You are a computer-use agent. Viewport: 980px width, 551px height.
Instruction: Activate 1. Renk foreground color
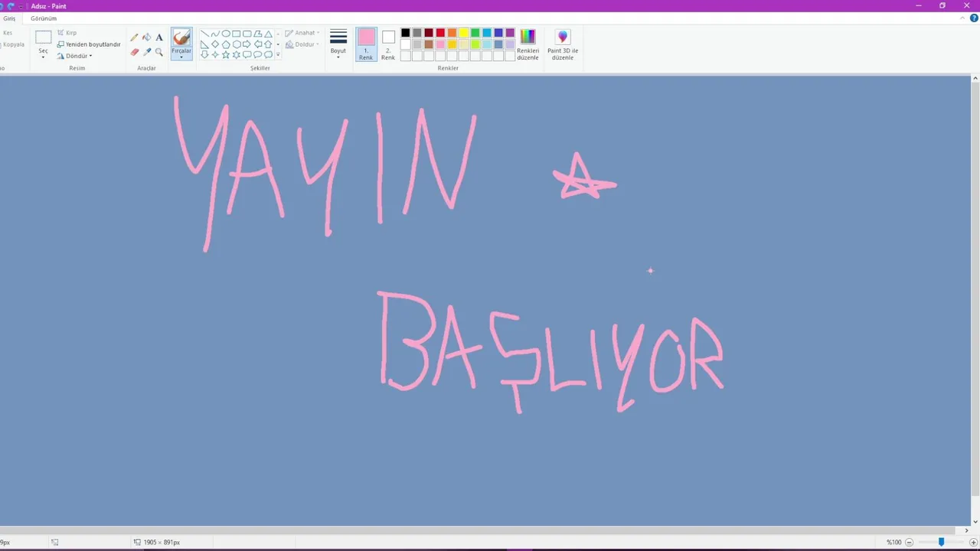point(366,44)
